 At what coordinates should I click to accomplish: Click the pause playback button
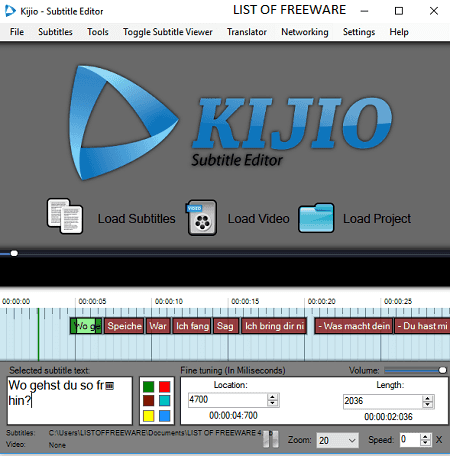click(270, 440)
